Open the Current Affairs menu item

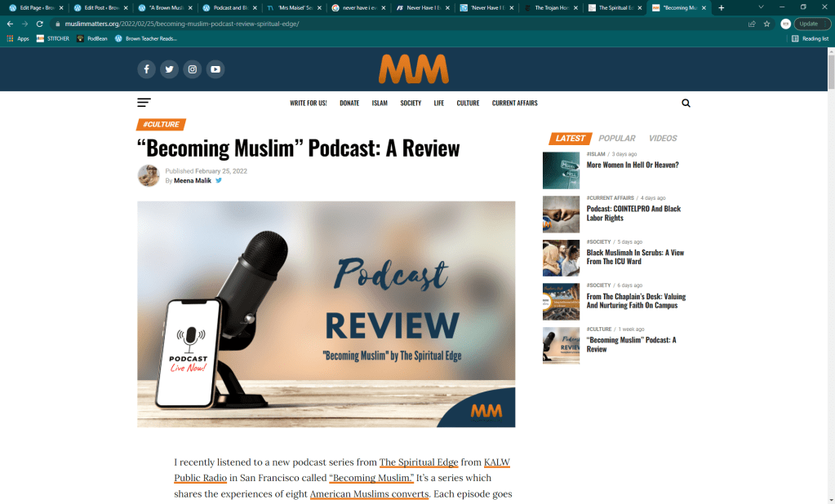point(514,104)
